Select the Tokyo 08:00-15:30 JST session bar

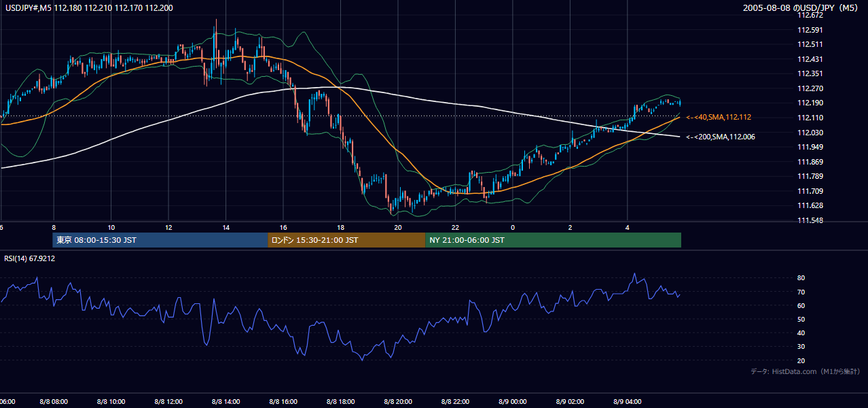tap(160, 240)
